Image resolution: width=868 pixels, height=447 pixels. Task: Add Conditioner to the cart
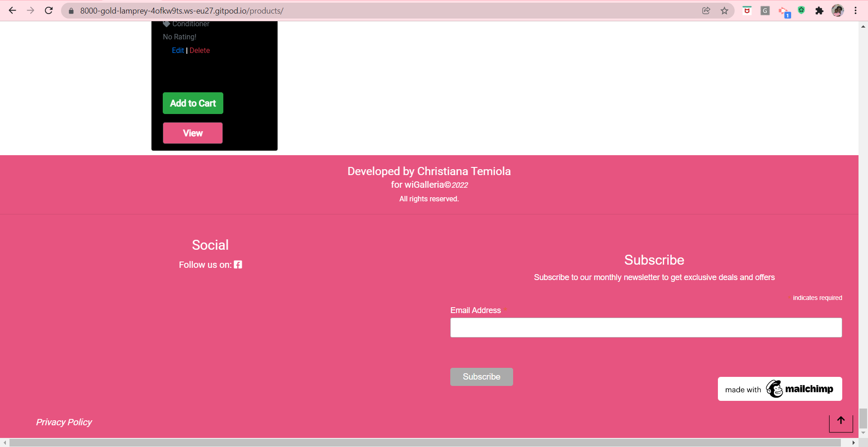click(x=193, y=103)
